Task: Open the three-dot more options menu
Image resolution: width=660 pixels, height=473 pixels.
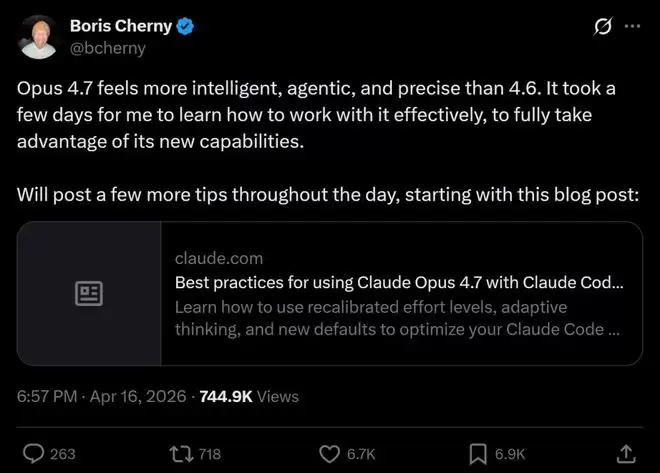Action: click(x=632, y=26)
